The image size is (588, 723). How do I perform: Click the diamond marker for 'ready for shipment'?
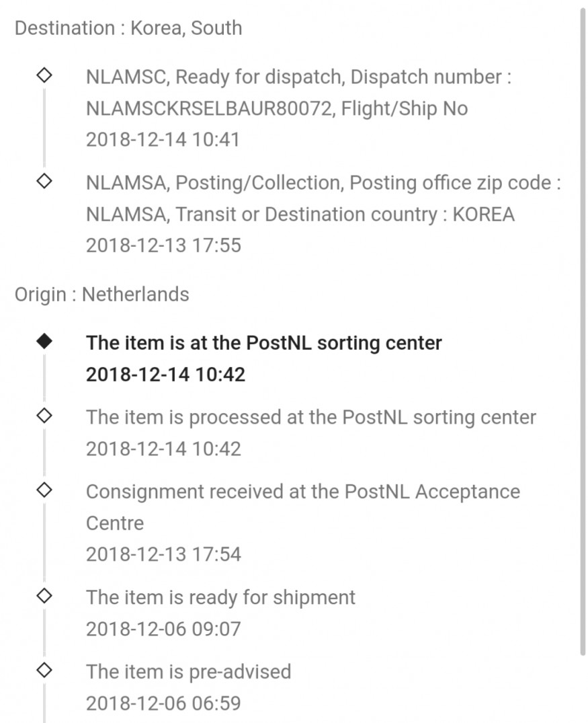[44, 596]
